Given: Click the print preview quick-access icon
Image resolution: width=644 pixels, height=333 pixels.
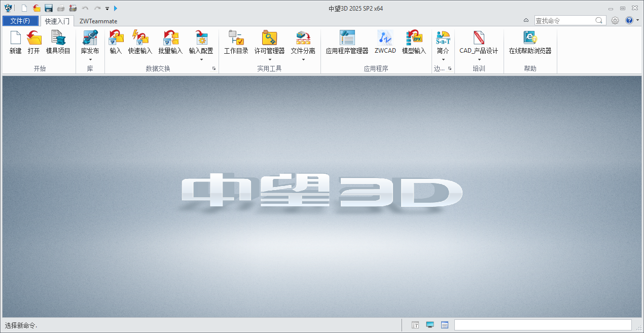Looking at the screenshot, I should pos(73,8).
